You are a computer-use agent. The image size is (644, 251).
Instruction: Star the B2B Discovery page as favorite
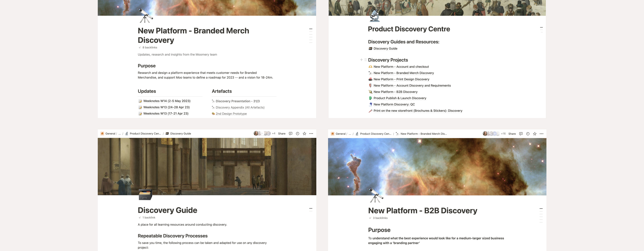coord(535,134)
